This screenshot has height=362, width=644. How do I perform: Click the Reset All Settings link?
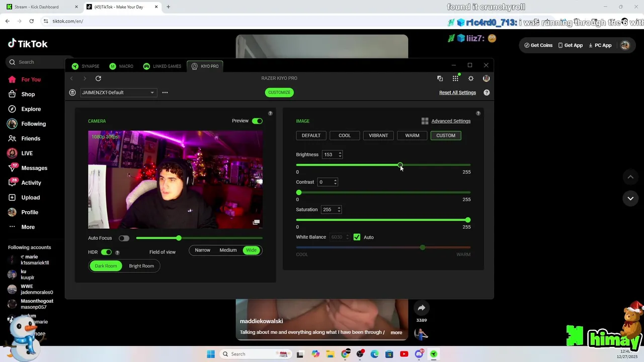[457, 93]
